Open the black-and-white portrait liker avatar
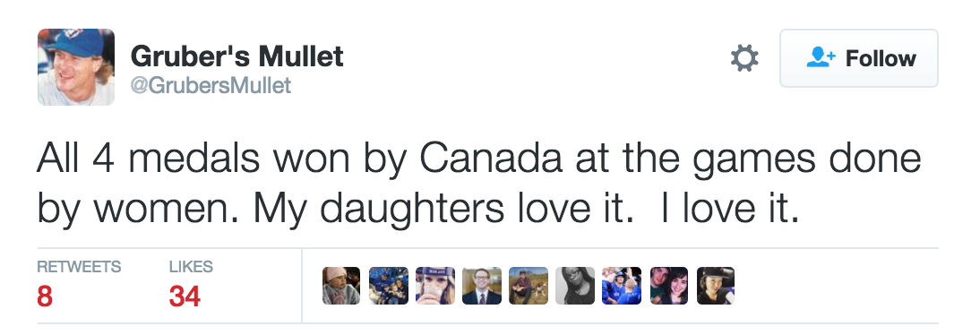The image size is (980, 335). click(575, 286)
